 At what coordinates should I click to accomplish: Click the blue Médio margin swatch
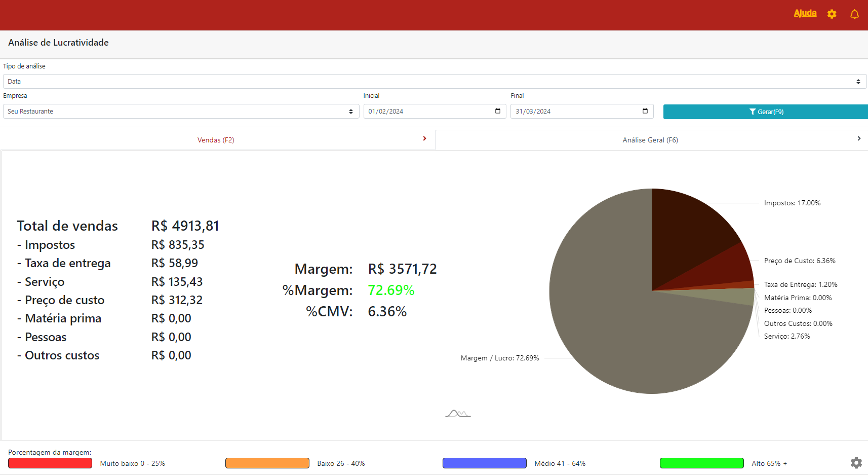(x=484, y=463)
